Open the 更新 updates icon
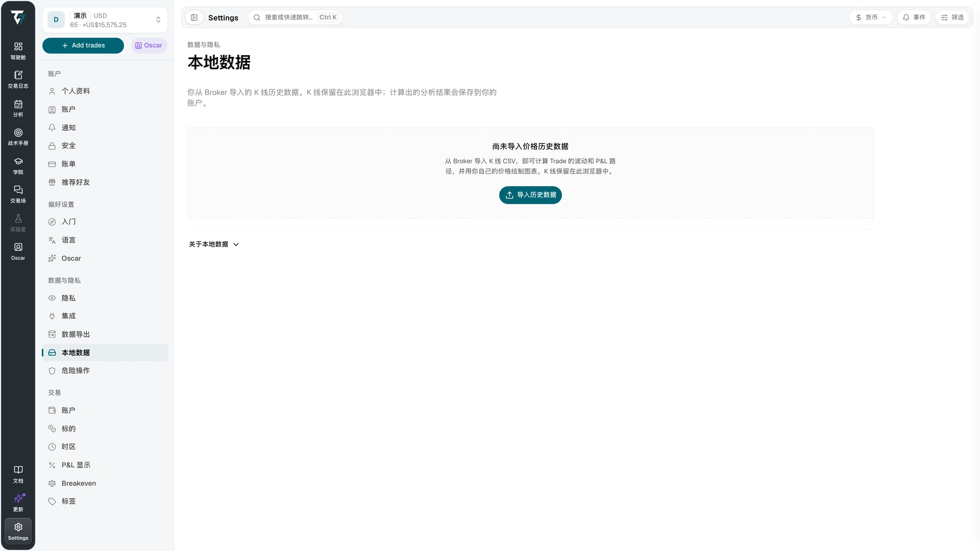 pos(18,503)
